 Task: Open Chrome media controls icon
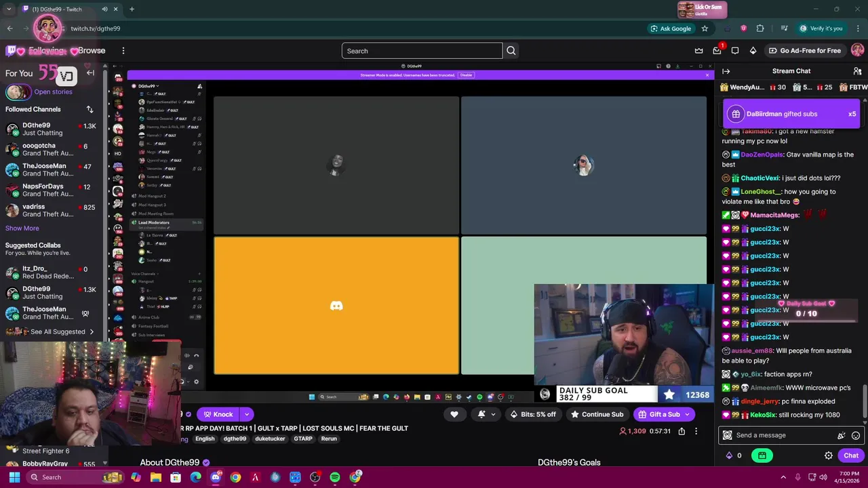tap(785, 28)
